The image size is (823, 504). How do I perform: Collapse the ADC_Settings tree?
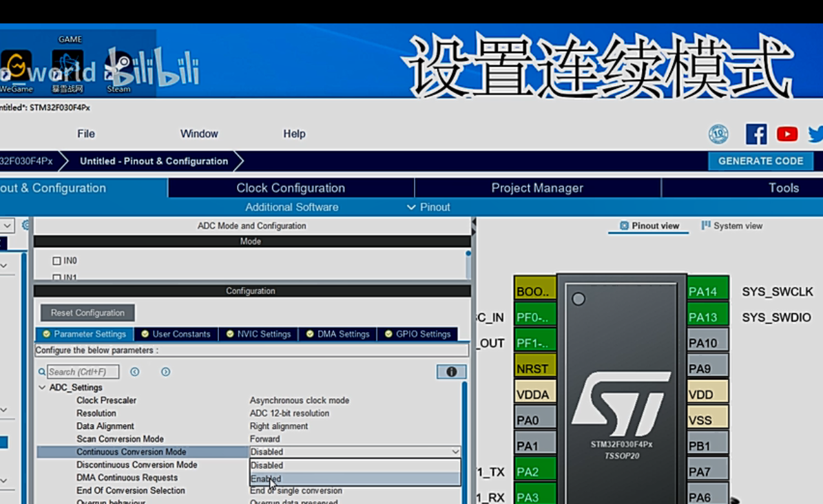(x=41, y=387)
